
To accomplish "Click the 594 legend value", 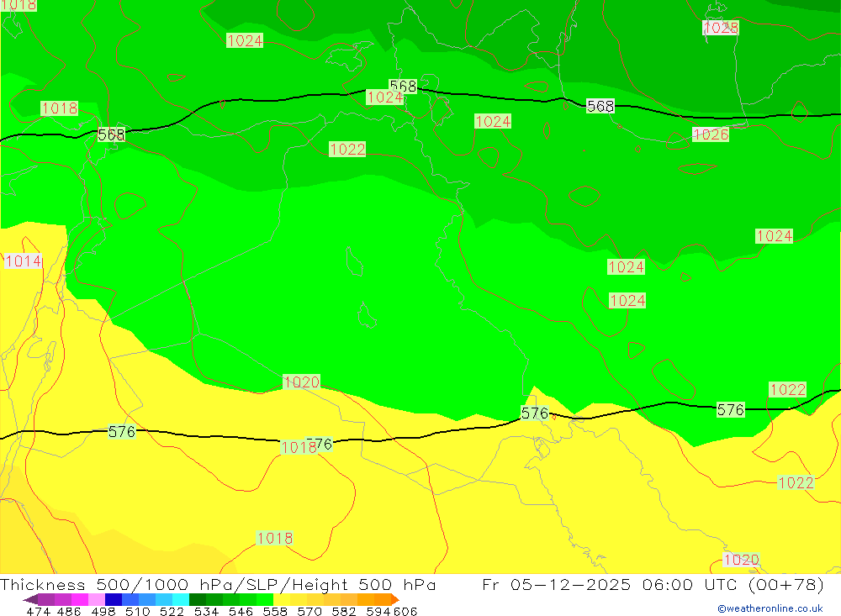I will (x=378, y=611).
